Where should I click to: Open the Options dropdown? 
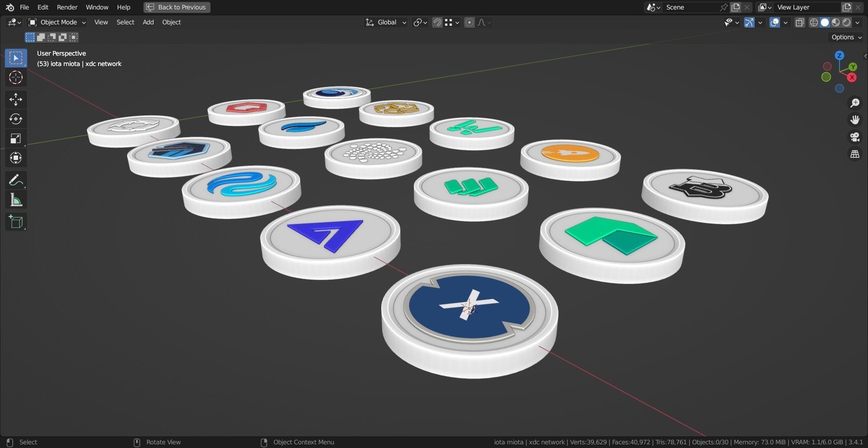847,37
